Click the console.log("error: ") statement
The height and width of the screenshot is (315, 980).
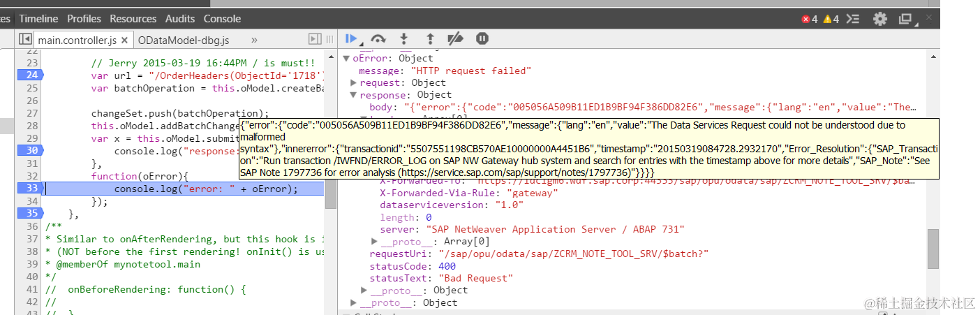pyautogui.click(x=206, y=189)
